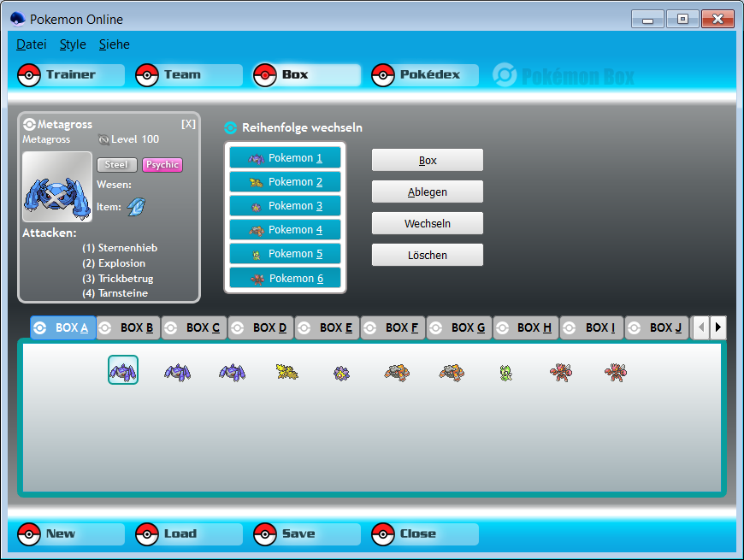Image resolution: width=744 pixels, height=560 pixels.
Task: Switch to the Box tab at the top
Action: pyautogui.click(x=306, y=75)
